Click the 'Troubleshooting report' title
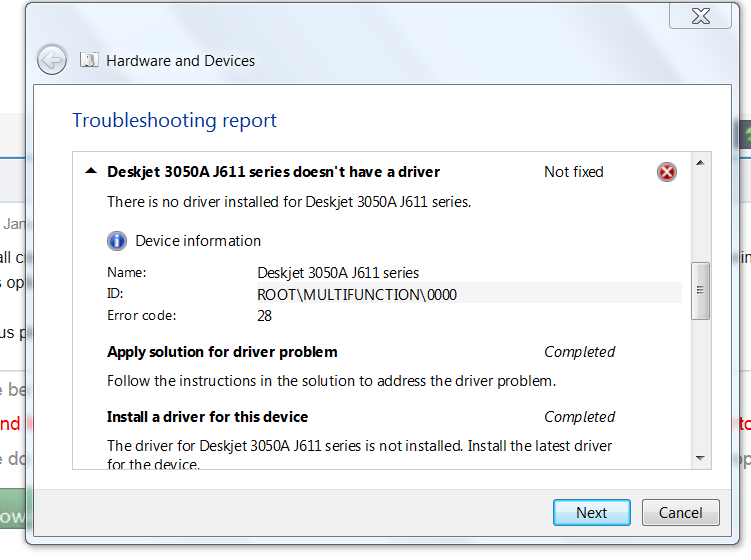 click(174, 121)
